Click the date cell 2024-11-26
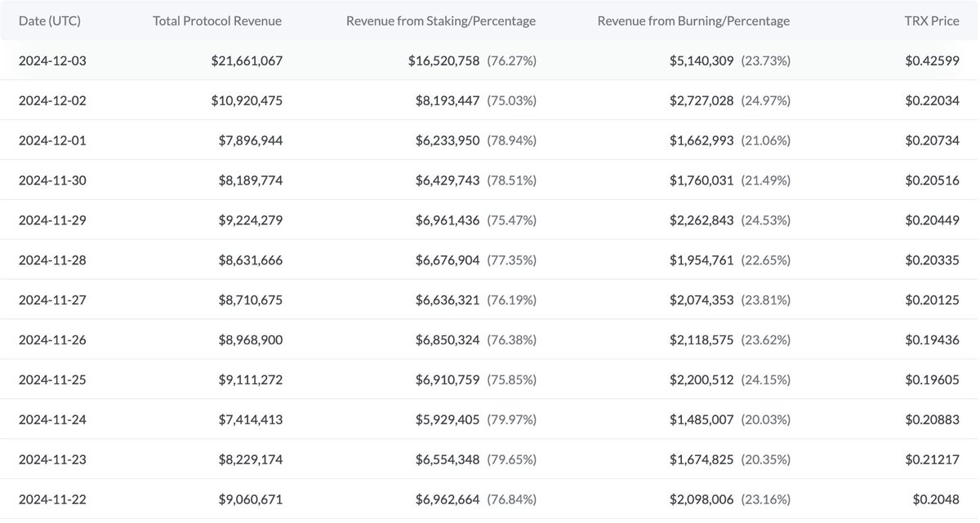Image resolution: width=980 pixels, height=523 pixels. pyautogui.click(x=52, y=340)
